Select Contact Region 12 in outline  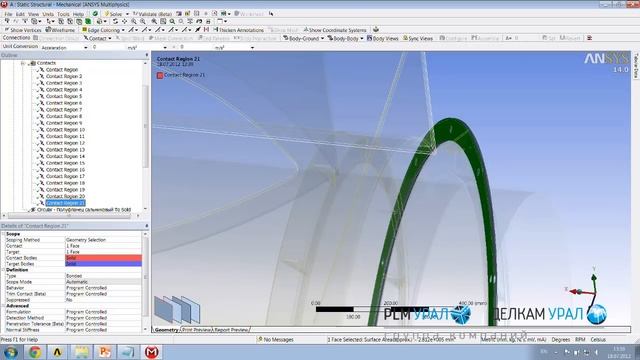[x=65, y=143]
